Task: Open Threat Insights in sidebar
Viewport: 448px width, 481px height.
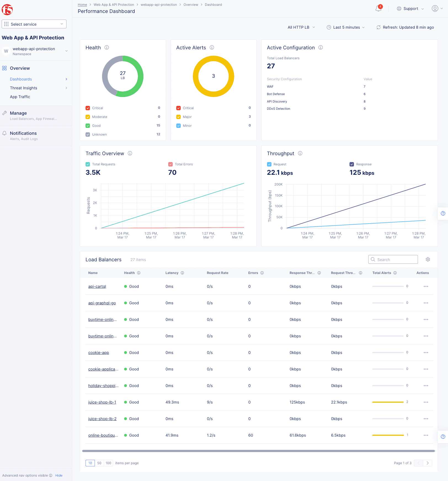Action: point(23,88)
